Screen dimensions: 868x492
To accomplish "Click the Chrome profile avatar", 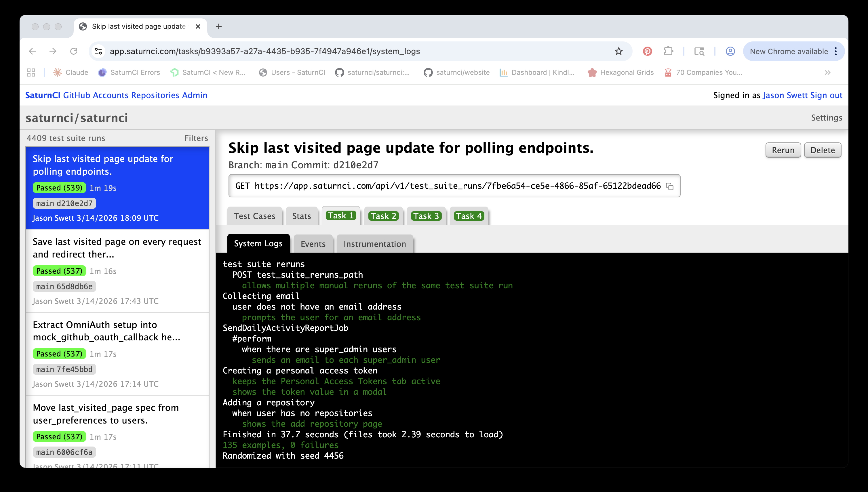I will point(730,51).
